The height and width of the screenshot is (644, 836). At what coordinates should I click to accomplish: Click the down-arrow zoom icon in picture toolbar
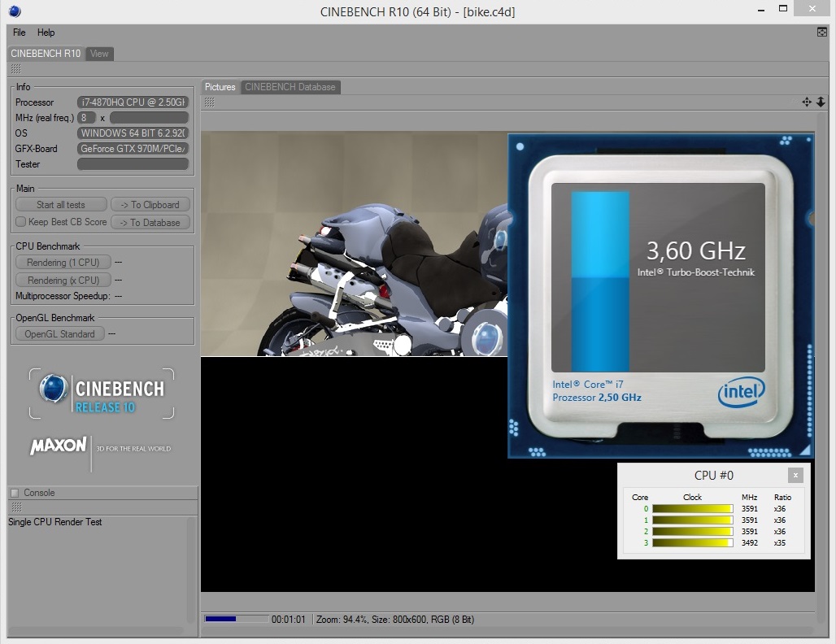click(821, 102)
